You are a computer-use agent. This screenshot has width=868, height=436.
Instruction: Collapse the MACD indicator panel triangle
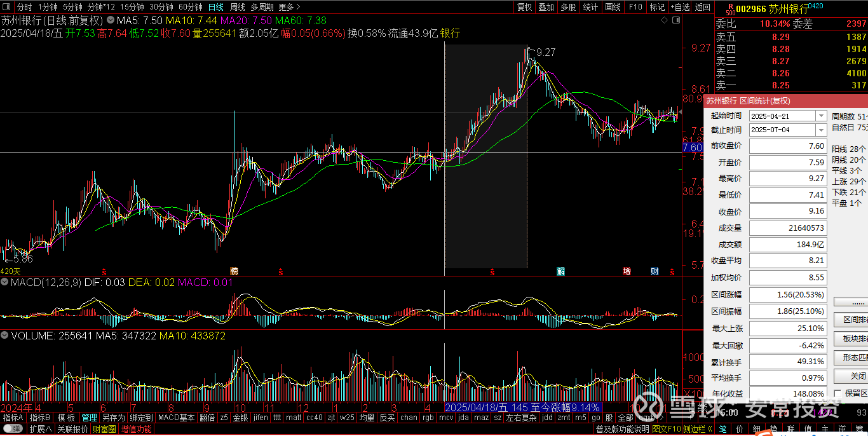[5, 282]
